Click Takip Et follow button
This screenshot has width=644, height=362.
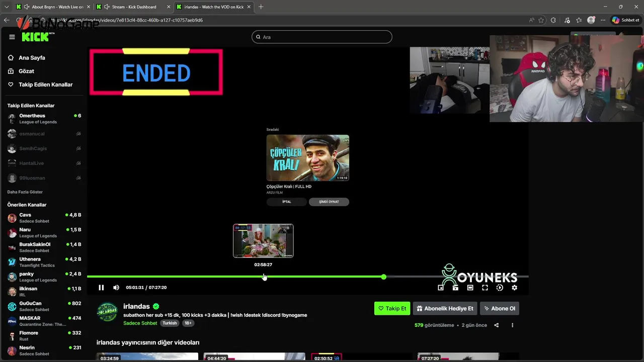tap(392, 309)
